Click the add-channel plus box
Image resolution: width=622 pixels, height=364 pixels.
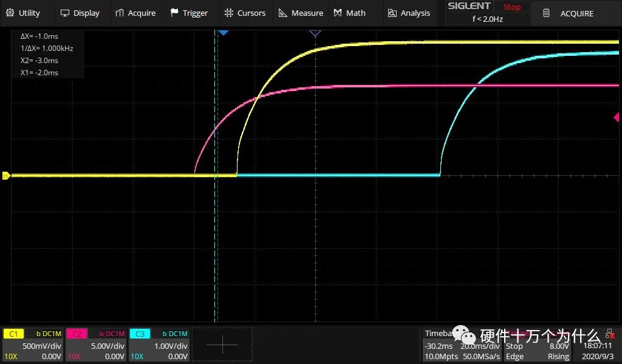(x=222, y=345)
